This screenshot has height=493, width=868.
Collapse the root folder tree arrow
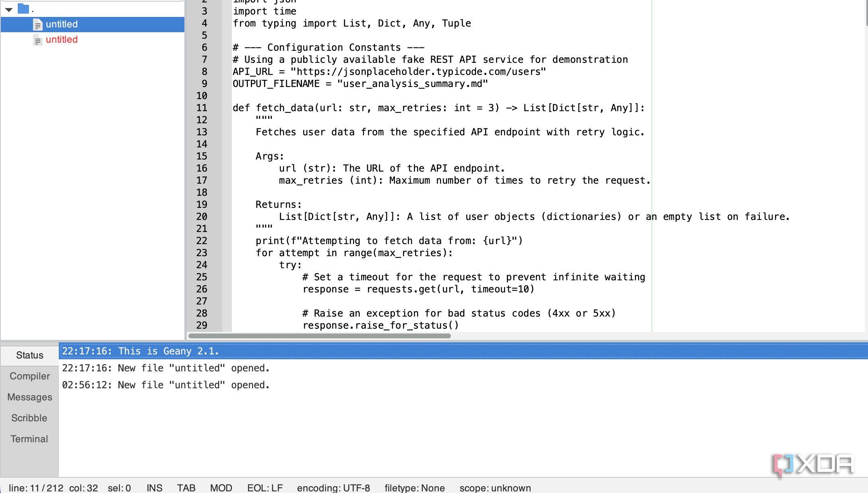(9, 10)
